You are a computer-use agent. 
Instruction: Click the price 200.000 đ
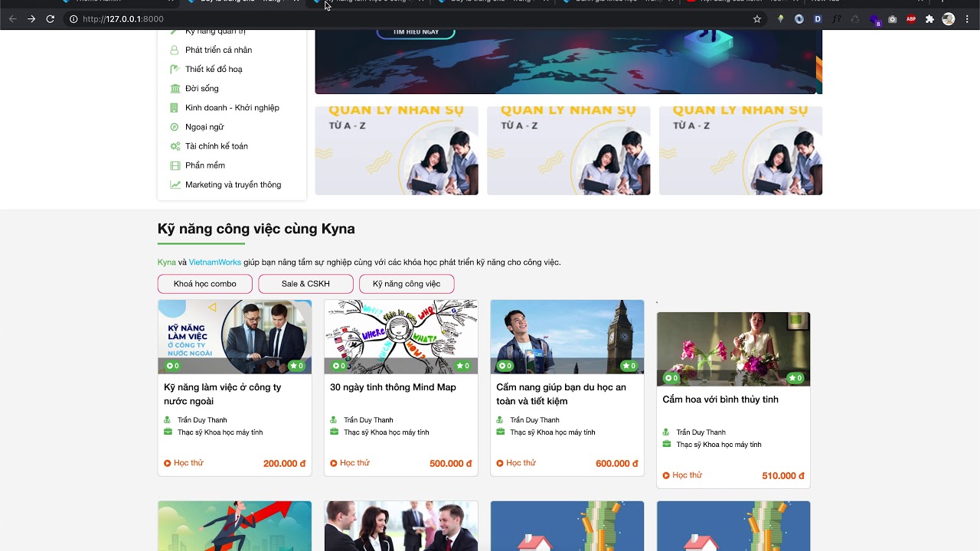[x=285, y=464]
